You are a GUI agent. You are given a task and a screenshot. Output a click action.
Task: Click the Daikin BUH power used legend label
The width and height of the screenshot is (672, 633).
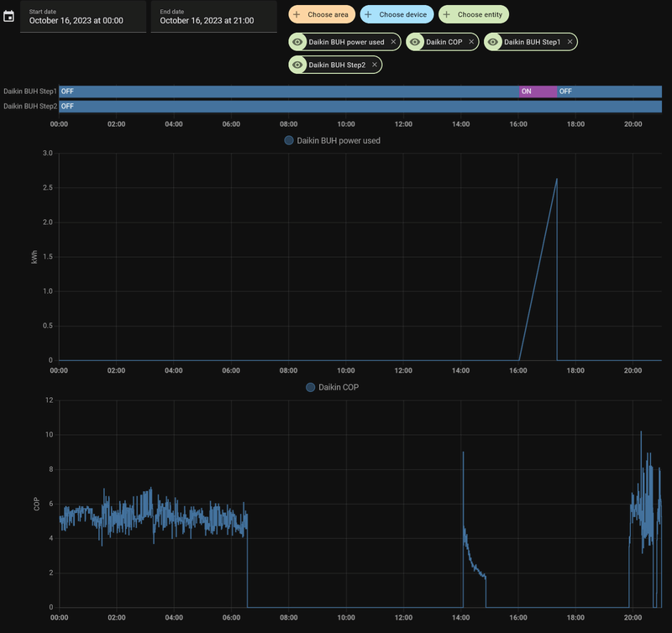[339, 140]
